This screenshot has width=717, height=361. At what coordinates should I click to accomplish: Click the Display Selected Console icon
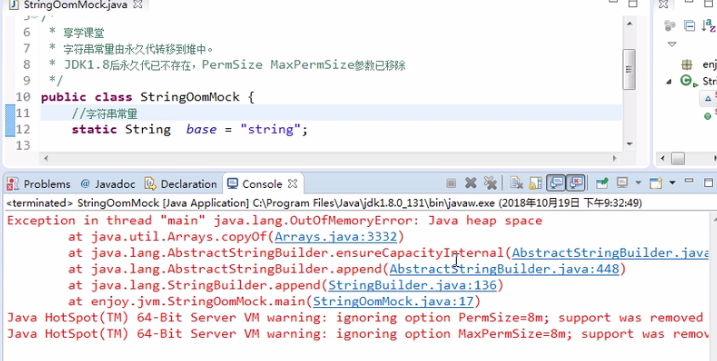[622, 183]
